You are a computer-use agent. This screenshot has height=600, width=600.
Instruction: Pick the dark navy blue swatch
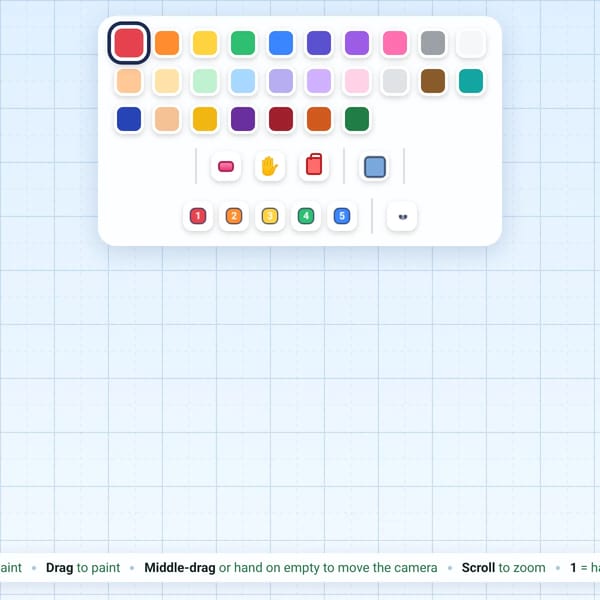(129, 119)
